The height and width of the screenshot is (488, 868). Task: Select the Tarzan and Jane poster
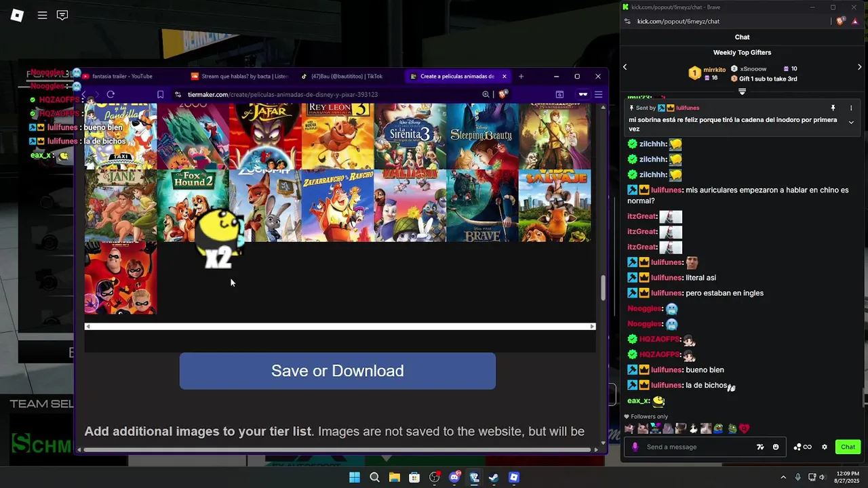[121, 206]
